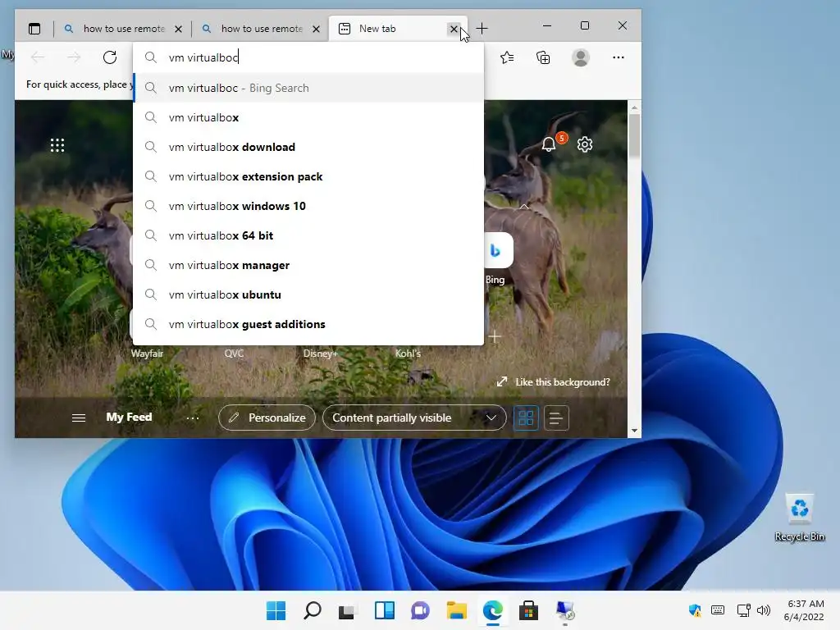Screen dimensions: 840x630
Task: Click 'Like this background?' link
Action: pos(554,382)
